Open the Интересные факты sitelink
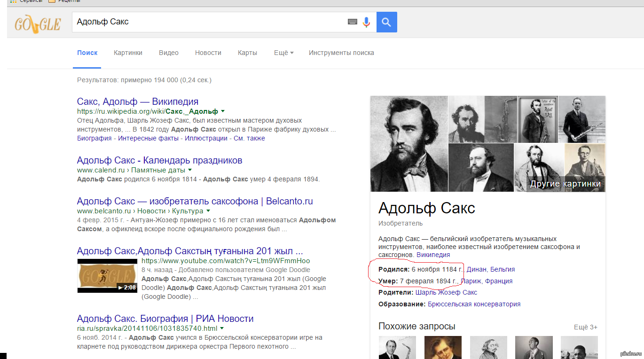Screen dimensions: 644x359 148,138
